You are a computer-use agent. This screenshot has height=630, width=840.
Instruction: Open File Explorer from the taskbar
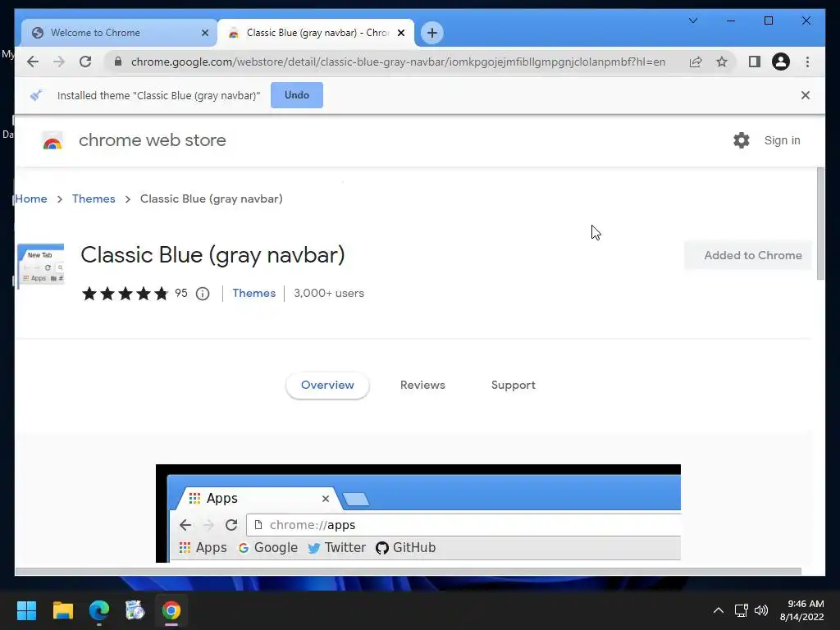62,610
